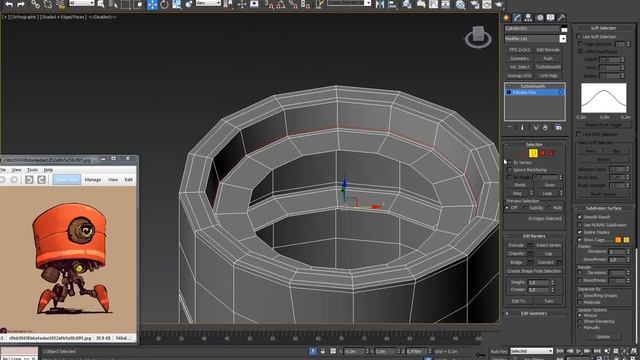Screen dimensions: 640x360
Task: Select When Rendering update option
Action: click(x=580, y=321)
